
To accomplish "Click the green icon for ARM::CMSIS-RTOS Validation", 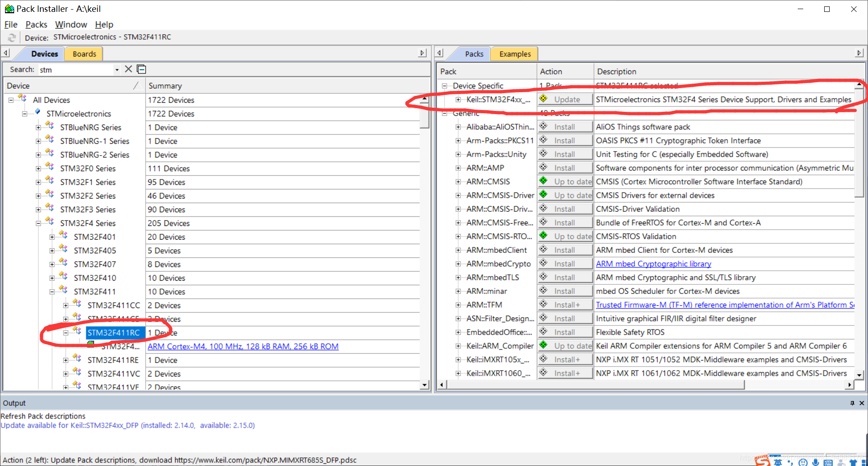I will pyautogui.click(x=544, y=236).
